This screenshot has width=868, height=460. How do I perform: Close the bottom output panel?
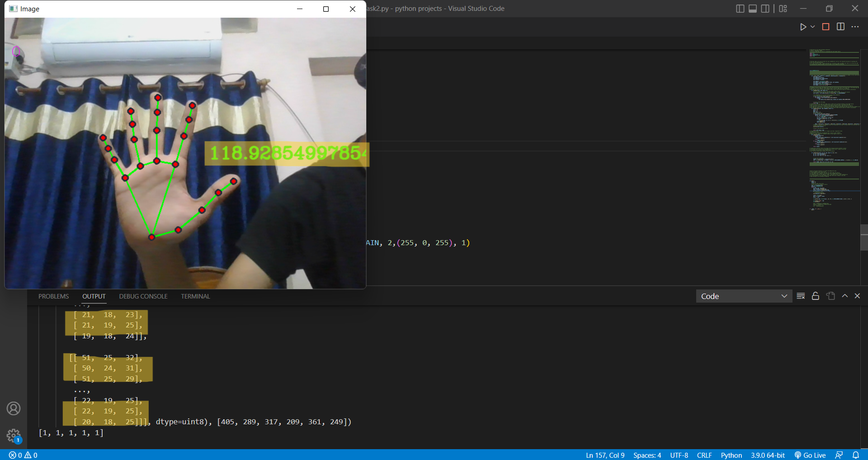pos(857,296)
